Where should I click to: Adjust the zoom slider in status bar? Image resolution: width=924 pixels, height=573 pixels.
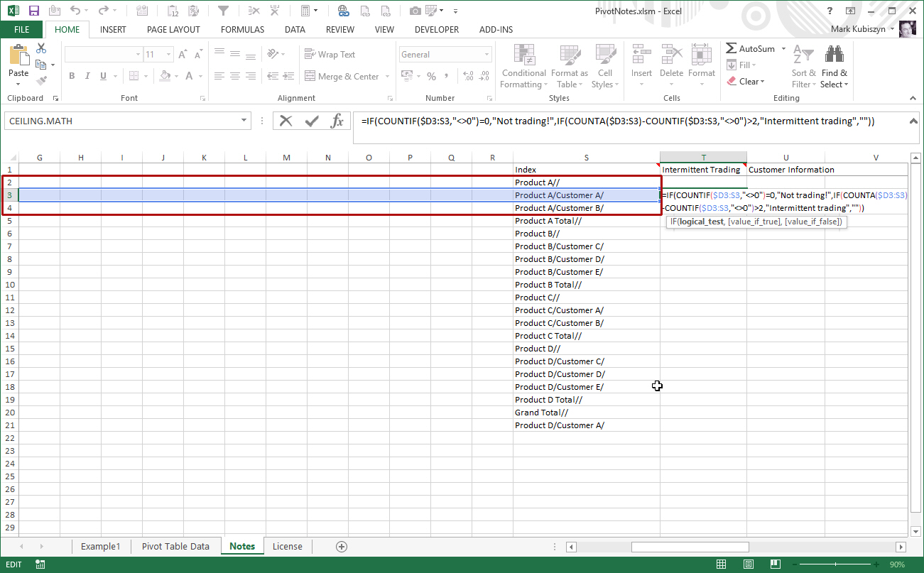click(835, 564)
